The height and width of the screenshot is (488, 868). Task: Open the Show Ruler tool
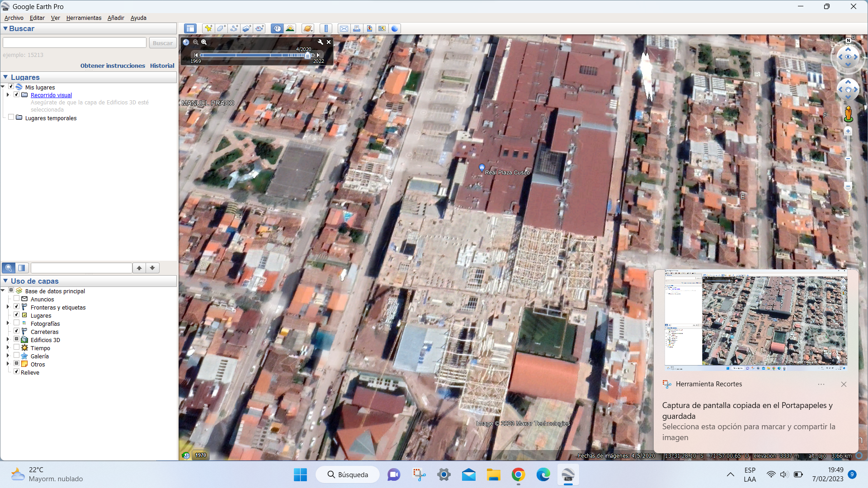(326, 28)
